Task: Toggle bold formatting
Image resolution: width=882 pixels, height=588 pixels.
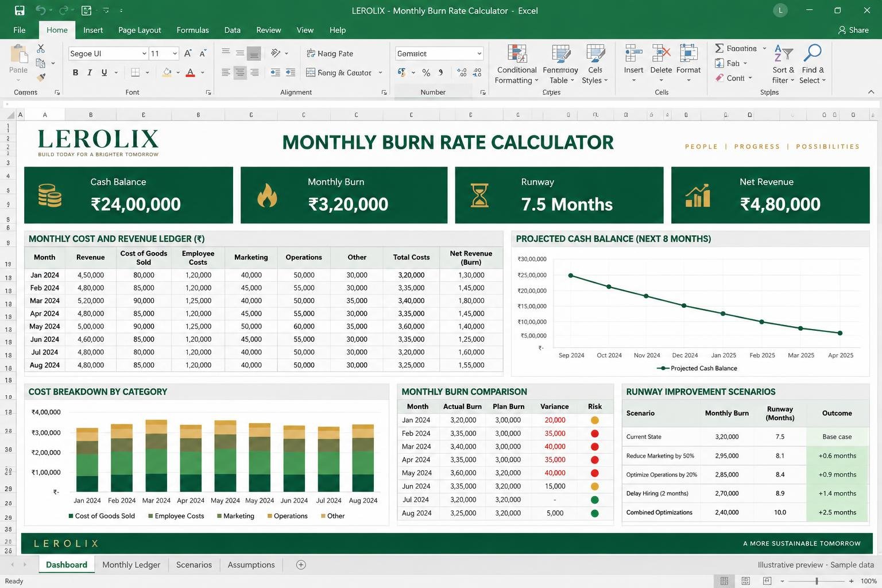Action: [75, 72]
